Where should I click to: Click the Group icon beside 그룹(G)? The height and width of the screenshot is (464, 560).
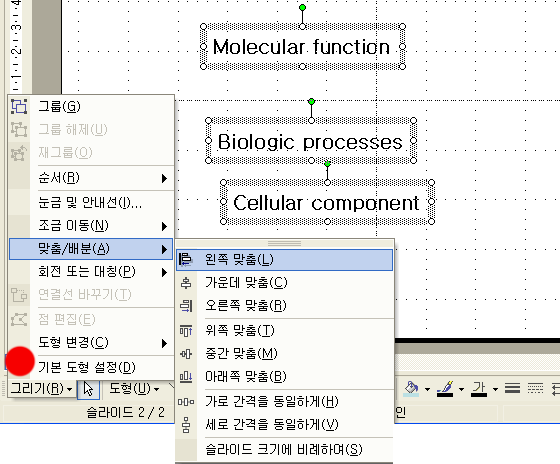(x=19, y=106)
